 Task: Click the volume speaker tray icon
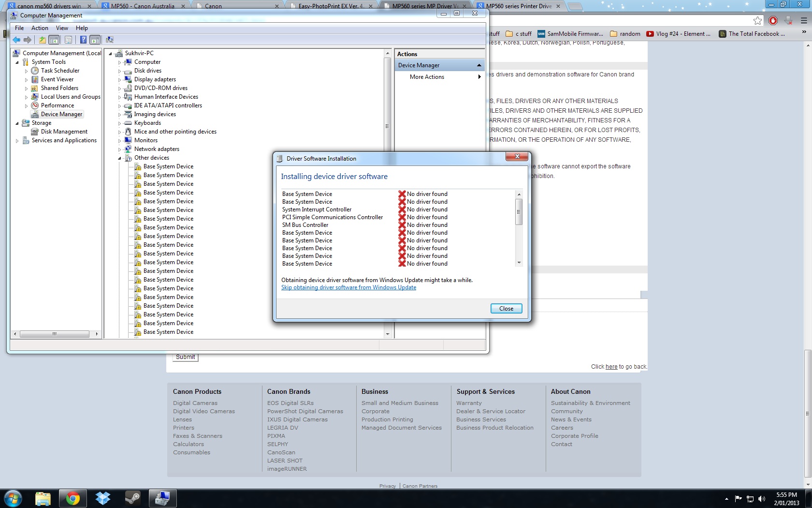762,499
